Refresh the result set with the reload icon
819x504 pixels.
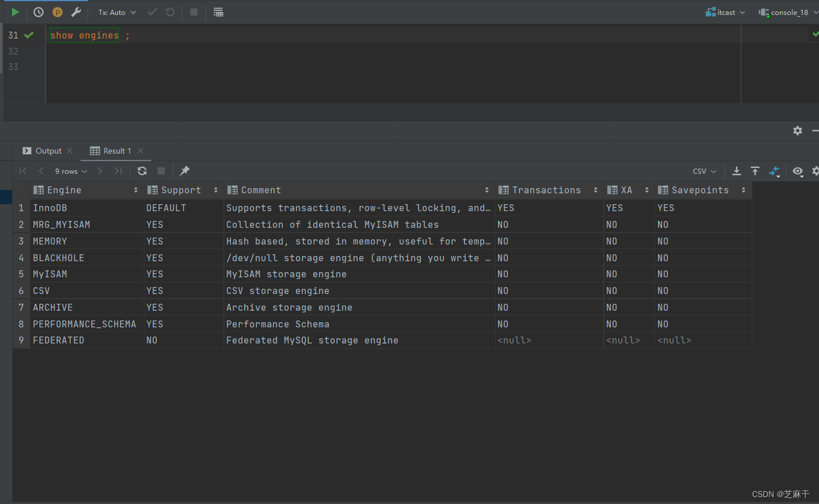142,171
